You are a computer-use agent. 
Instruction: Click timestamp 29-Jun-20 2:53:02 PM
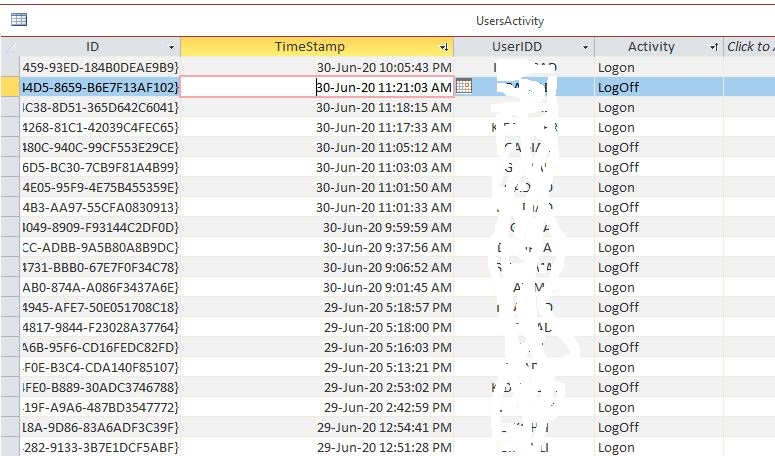pyautogui.click(x=388, y=388)
